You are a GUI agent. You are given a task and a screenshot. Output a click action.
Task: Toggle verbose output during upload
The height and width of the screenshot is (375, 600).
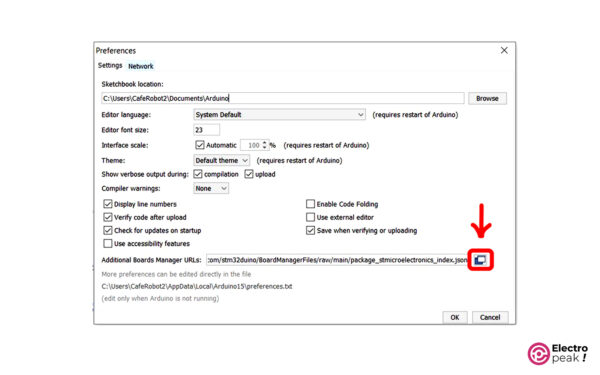[x=249, y=174]
